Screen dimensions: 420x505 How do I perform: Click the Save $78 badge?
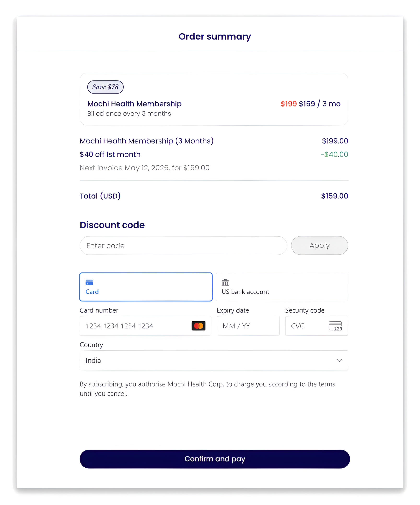click(105, 87)
